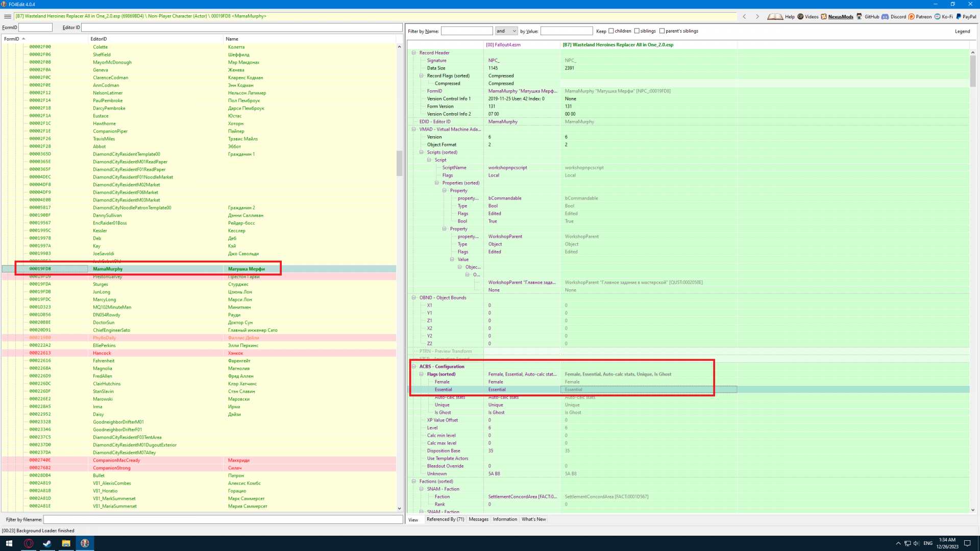The image size is (980, 551).
Task: Sort the list by the EditorID column header
Action: [x=99, y=39]
